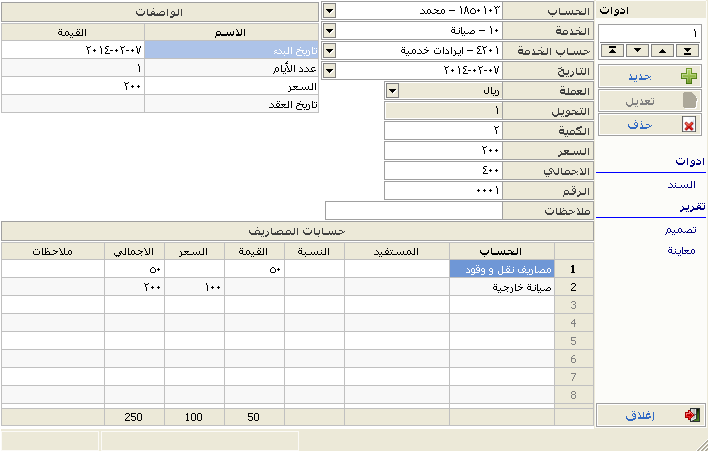The image size is (708, 451).
Task: Jump to the last record navigation arrow
Action: tap(687, 50)
